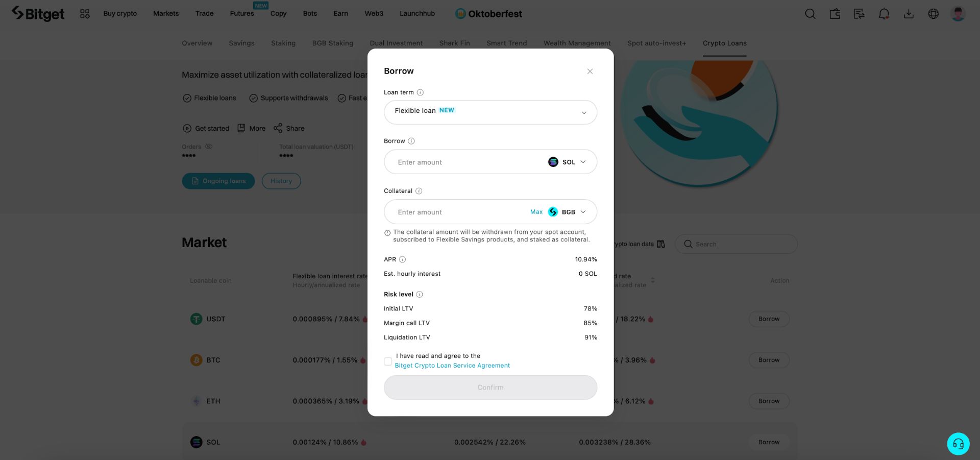Open the Buy crypto menu
The height and width of the screenshot is (460, 980).
(x=120, y=14)
